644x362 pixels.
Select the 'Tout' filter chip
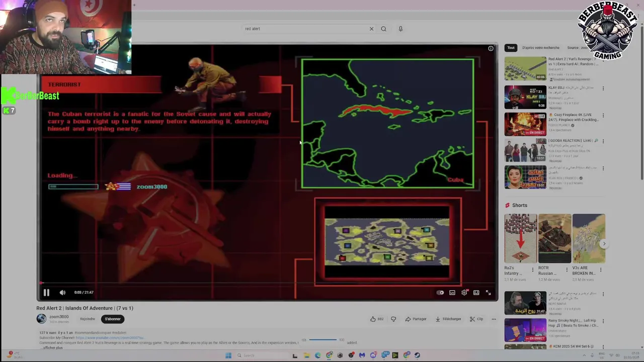[511, 48]
